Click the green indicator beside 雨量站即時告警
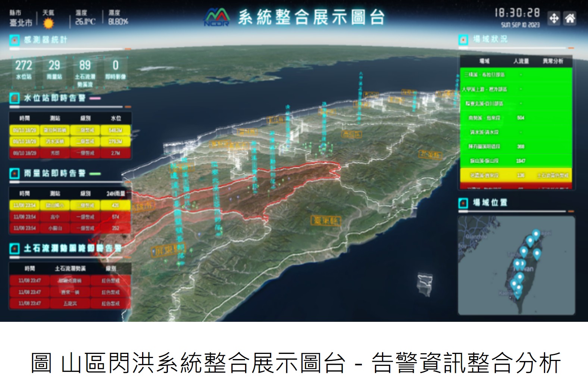Image resolution: width=588 pixels, height=392 pixels. point(95,174)
